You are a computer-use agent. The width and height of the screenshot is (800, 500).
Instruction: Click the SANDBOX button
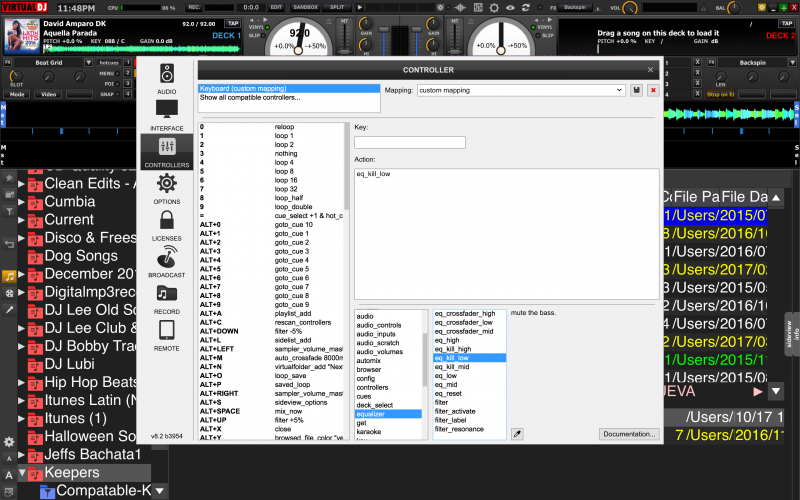306,7
